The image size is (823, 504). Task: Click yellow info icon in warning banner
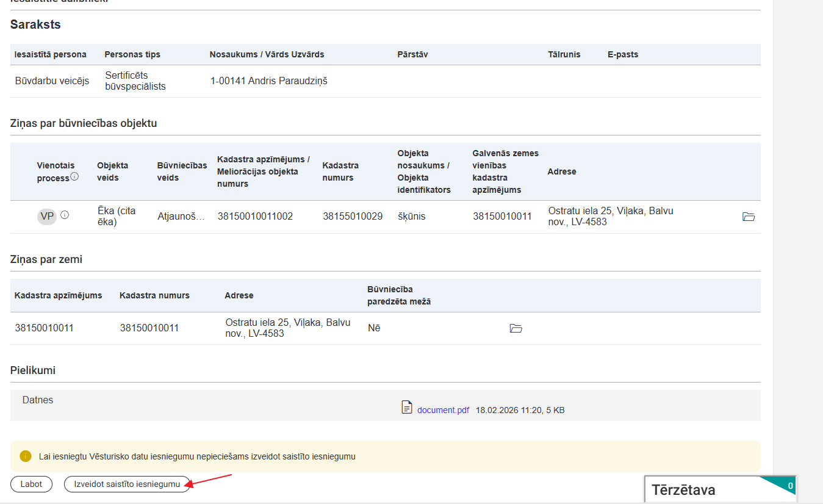[x=25, y=456]
